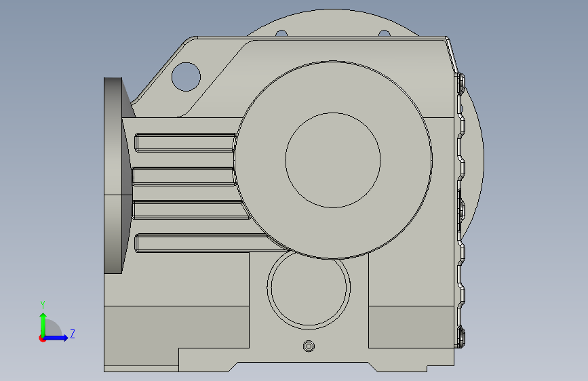Pick the left bolt hole on the top flange
588x381 pixels.
pyautogui.click(x=281, y=33)
